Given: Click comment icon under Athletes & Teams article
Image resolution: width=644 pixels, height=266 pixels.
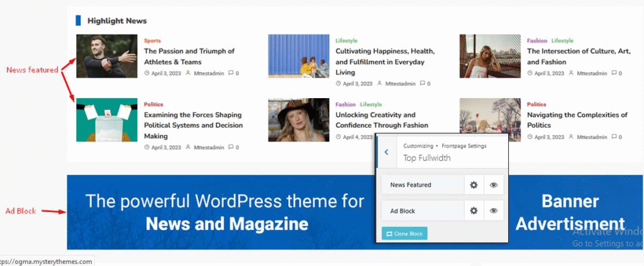Looking at the screenshot, I should pos(231,74).
